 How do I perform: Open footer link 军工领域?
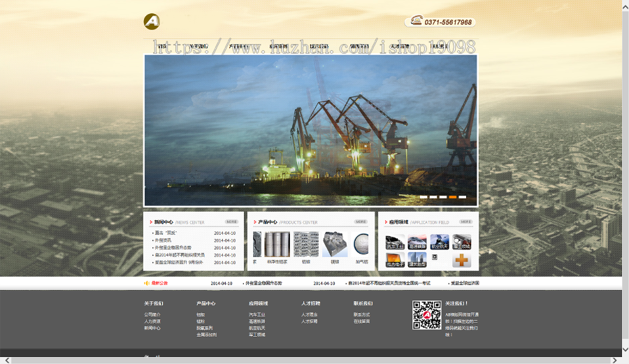(x=257, y=335)
